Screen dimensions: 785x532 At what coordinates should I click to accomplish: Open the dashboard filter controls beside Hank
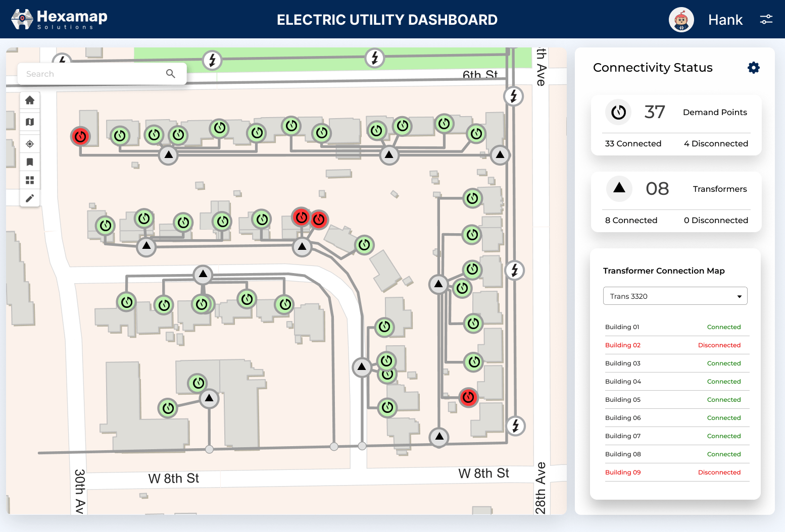766,19
